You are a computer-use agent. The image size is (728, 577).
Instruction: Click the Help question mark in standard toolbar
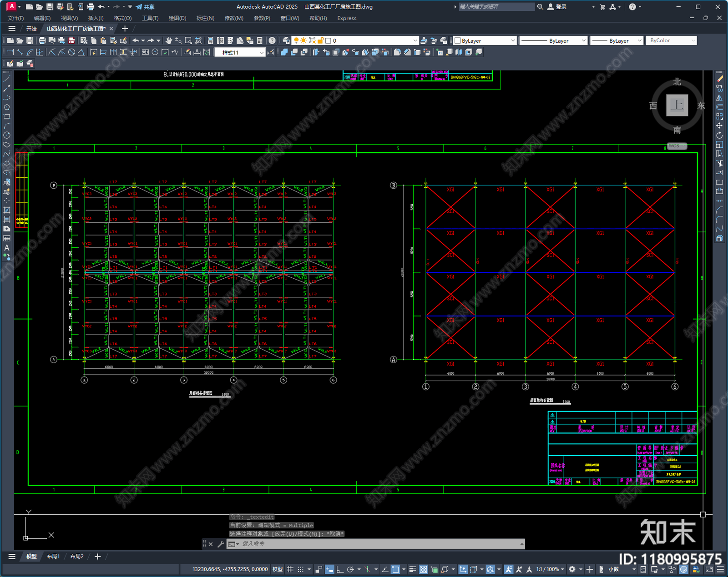[x=272, y=40]
